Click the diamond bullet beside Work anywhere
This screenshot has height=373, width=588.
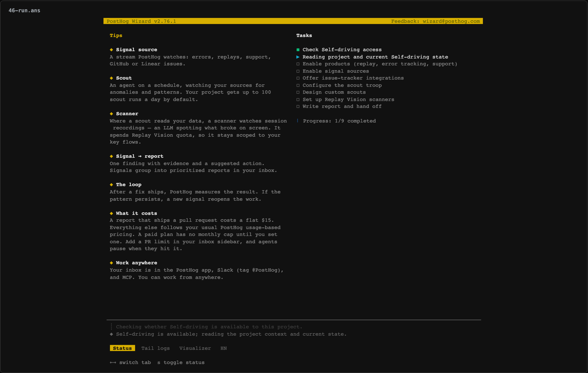coord(112,263)
